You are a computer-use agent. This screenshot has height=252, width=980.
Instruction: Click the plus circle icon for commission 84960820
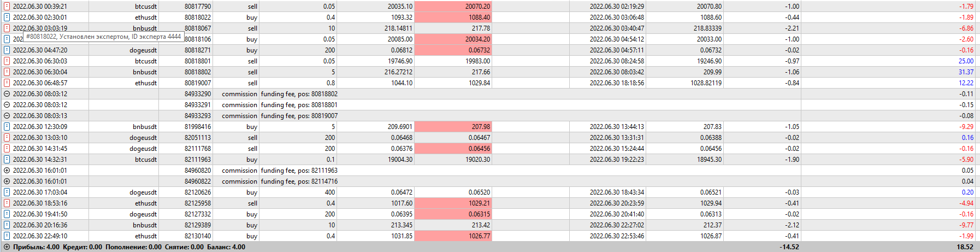7,171
